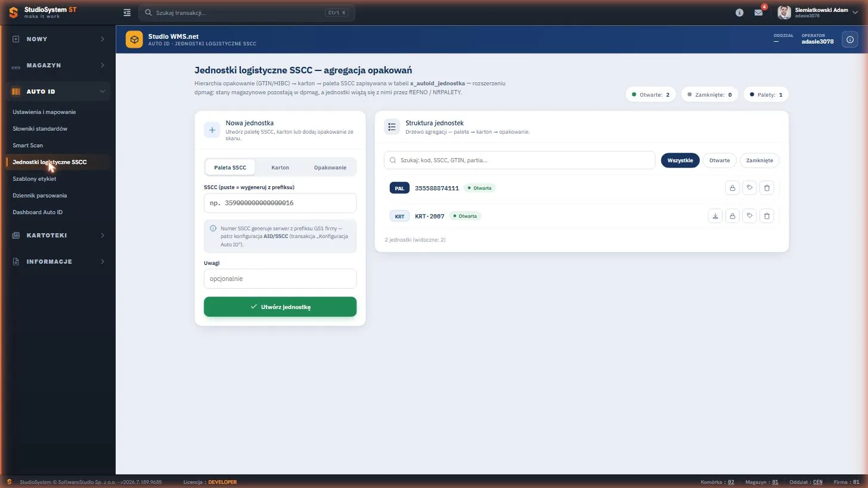Open Dashboard Auto ID

point(38,212)
